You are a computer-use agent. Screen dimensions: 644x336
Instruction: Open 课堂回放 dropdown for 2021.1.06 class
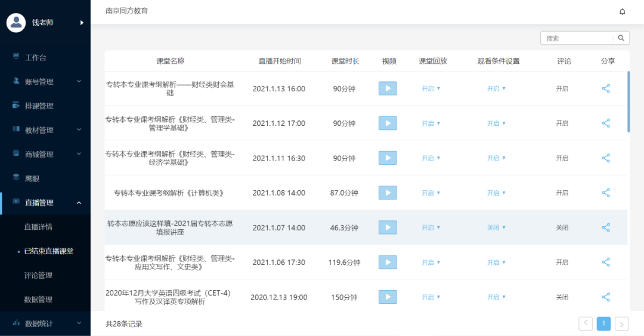tap(431, 262)
